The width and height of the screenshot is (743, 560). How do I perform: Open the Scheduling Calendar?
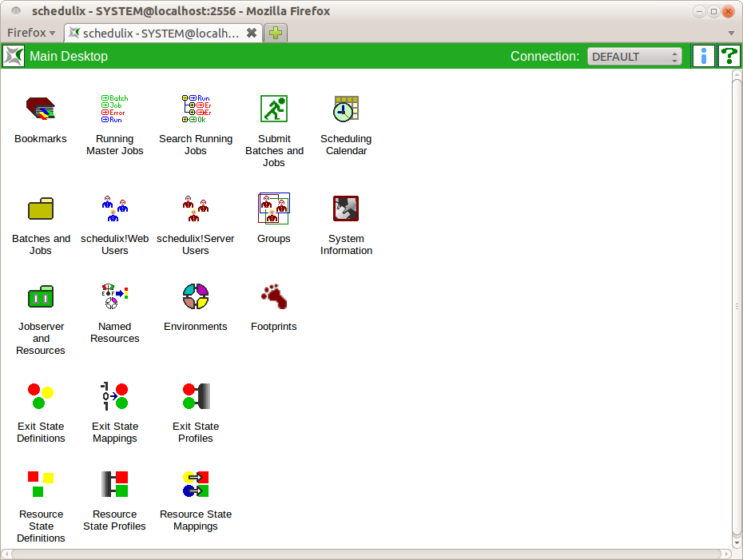(x=346, y=109)
